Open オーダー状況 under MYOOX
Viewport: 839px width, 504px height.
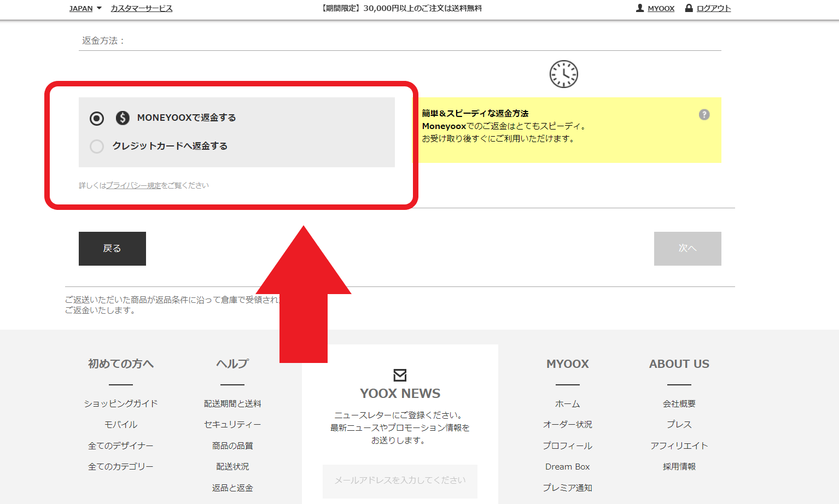(x=567, y=424)
